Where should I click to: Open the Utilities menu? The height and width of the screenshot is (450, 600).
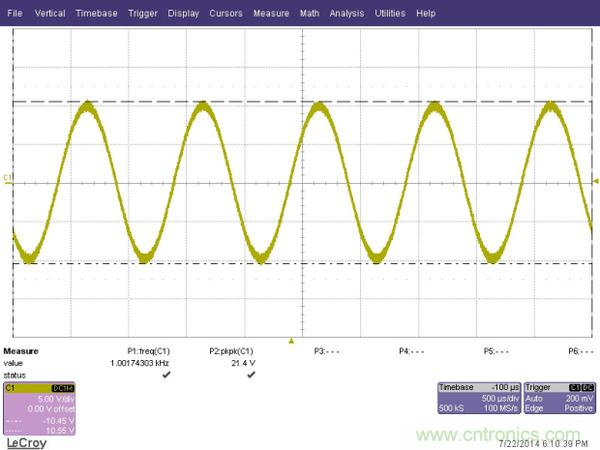click(390, 13)
